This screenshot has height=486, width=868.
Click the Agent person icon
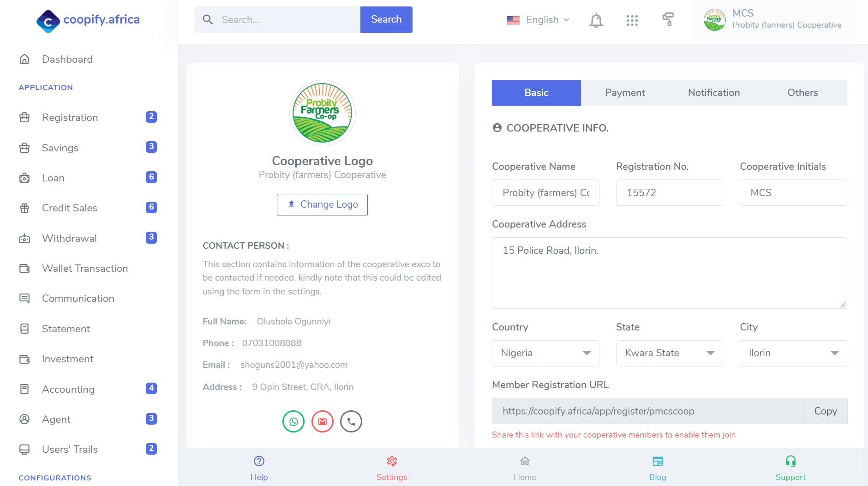pyautogui.click(x=24, y=419)
